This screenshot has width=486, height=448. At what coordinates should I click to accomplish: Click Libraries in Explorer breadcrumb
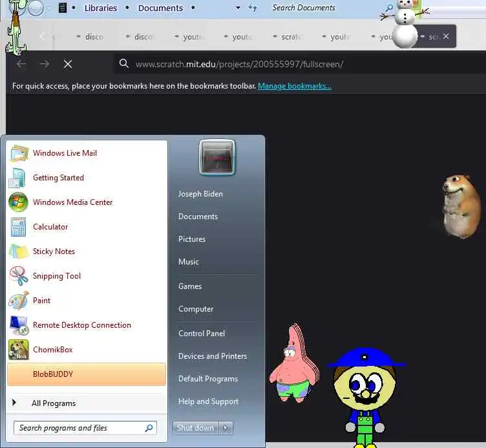coord(101,8)
